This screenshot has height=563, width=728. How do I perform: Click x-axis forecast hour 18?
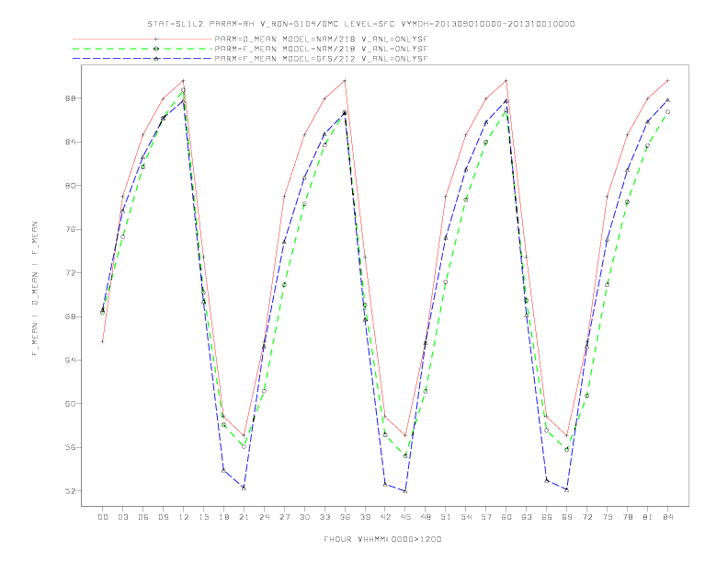(223, 517)
